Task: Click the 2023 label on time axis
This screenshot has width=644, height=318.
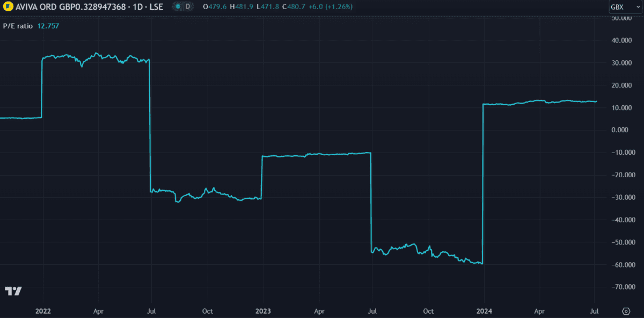Action: pyautogui.click(x=263, y=311)
